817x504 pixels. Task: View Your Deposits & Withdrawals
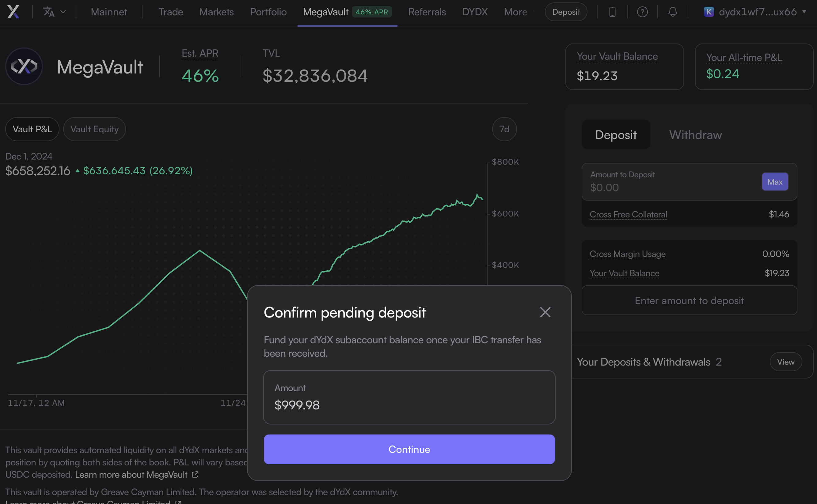tap(785, 362)
